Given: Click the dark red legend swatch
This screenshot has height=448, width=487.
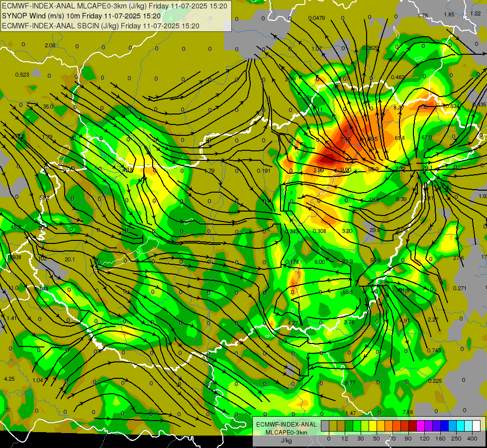Looking at the screenshot, I should point(413,426).
